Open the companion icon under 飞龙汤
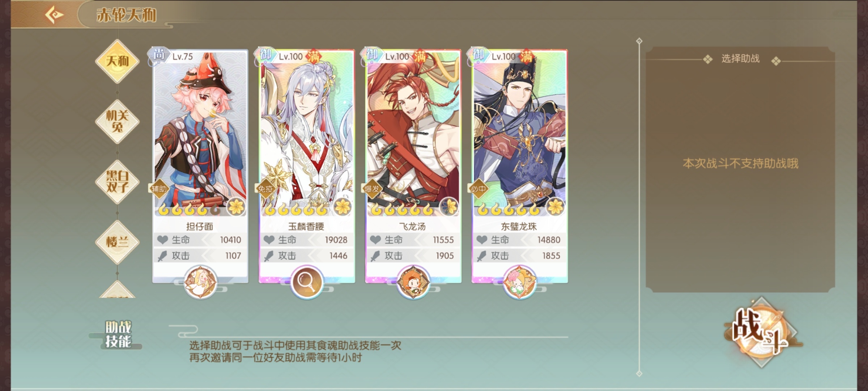The height and width of the screenshot is (391, 868). [x=413, y=282]
